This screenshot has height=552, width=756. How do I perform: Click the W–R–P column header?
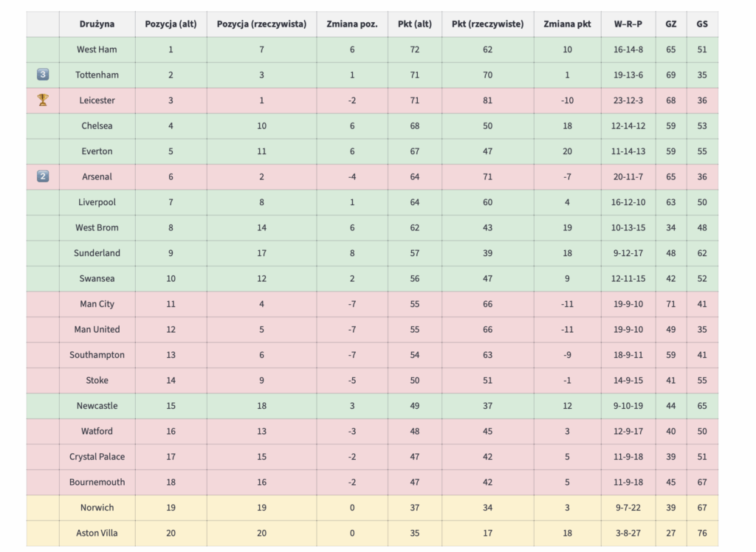[628, 24]
